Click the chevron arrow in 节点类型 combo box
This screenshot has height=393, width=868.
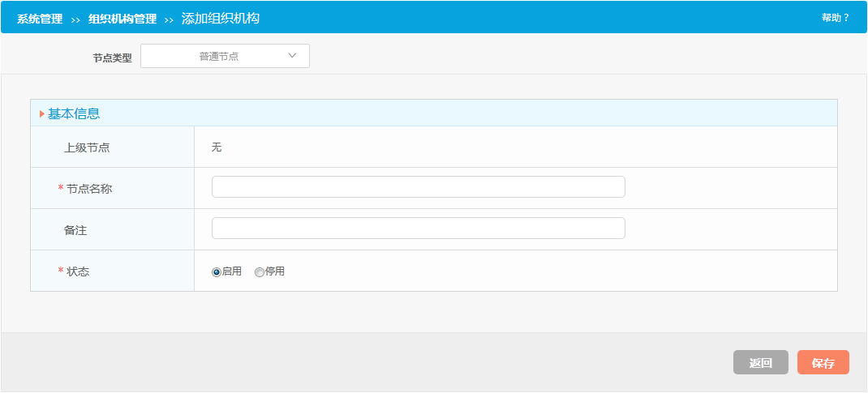[x=293, y=57]
